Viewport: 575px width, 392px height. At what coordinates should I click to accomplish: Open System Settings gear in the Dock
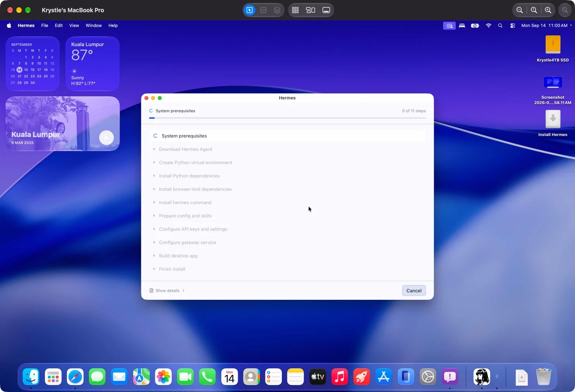(x=428, y=377)
